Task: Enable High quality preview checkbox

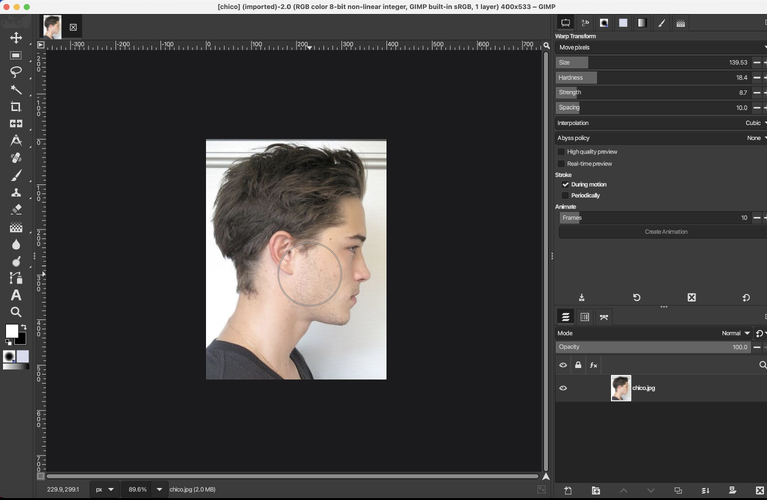Action: pos(561,152)
